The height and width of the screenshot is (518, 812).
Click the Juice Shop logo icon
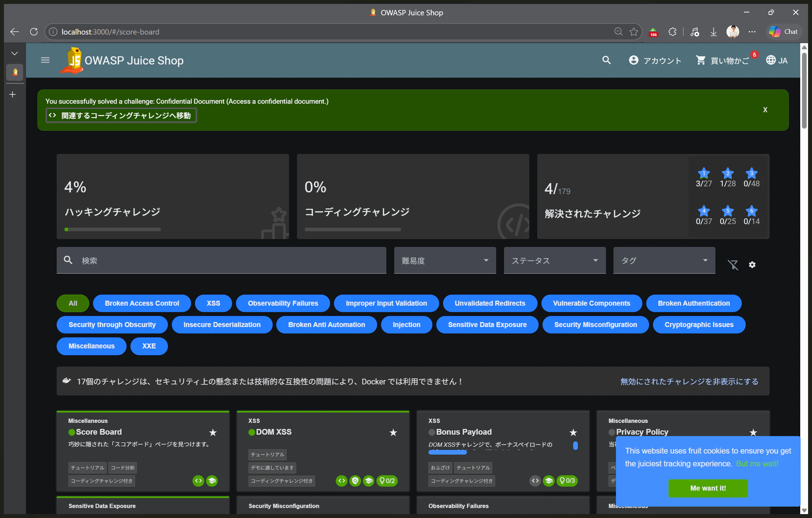tap(73, 60)
